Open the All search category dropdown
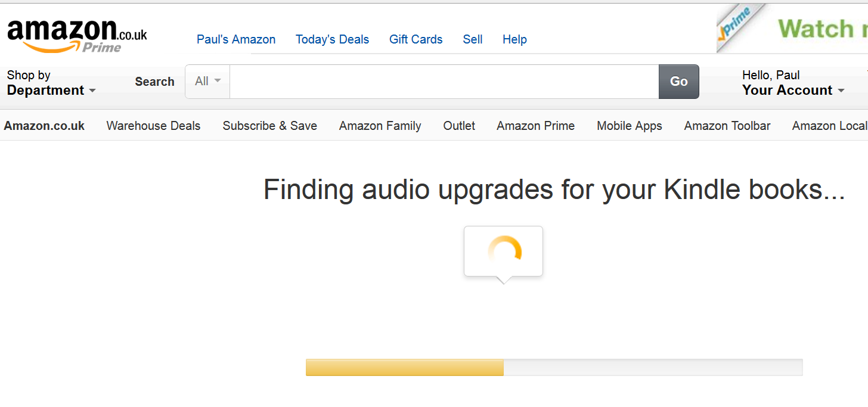 [x=206, y=81]
